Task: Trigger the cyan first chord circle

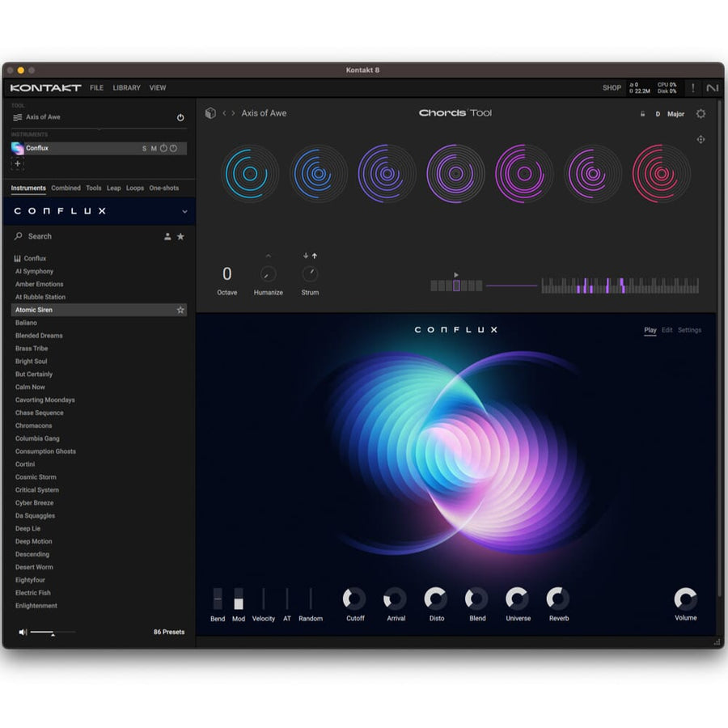Action: 250,174
